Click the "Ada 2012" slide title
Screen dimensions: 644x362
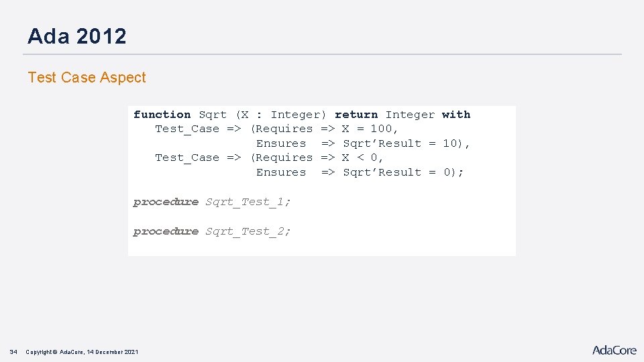click(x=77, y=36)
